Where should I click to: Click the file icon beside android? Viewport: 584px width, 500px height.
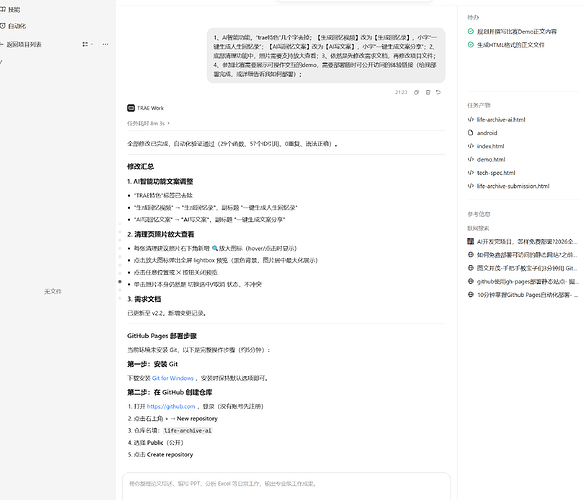point(471,133)
